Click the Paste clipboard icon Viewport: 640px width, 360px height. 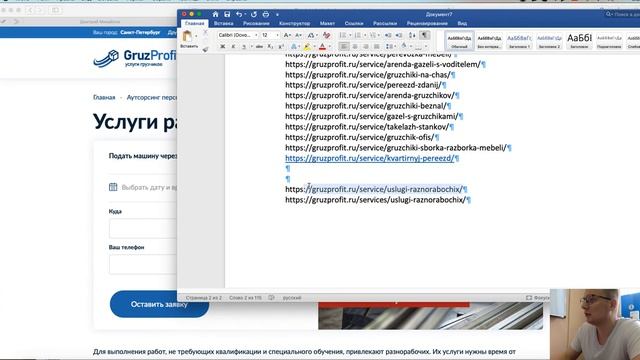coord(187,36)
